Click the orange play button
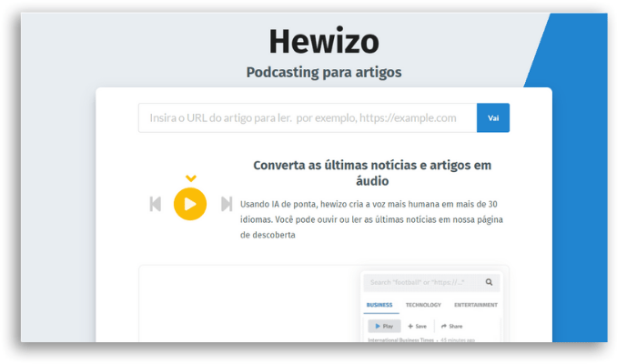This screenshot has width=637, height=364. (x=190, y=204)
